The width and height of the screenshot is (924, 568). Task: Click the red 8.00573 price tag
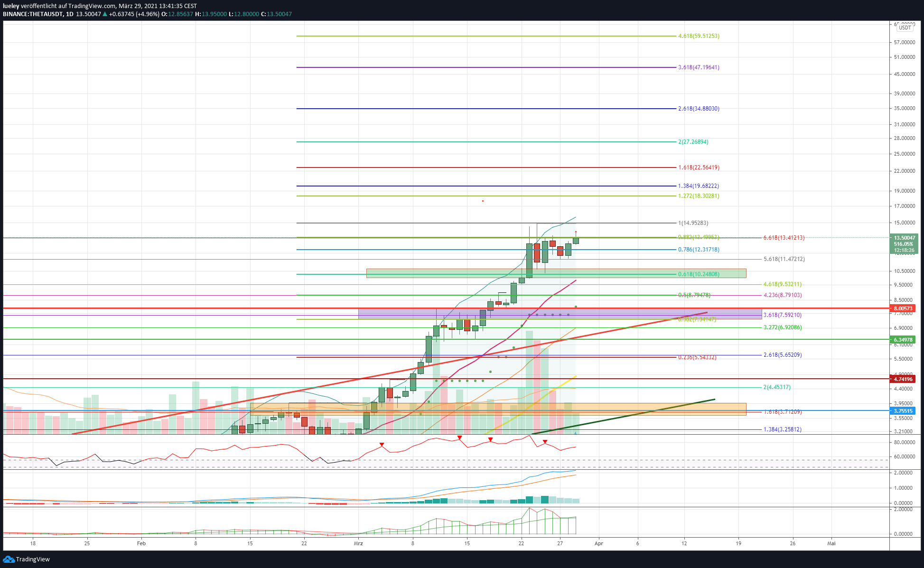click(x=903, y=308)
